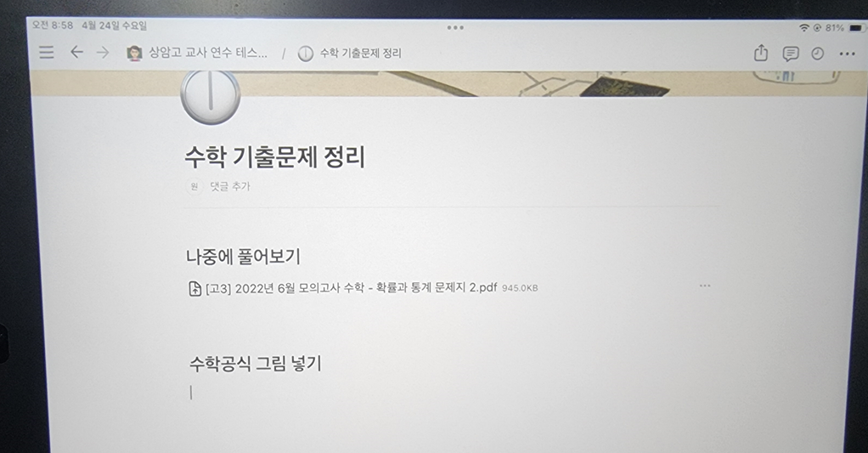Click the 945.0KB file size text

point(520,288)
